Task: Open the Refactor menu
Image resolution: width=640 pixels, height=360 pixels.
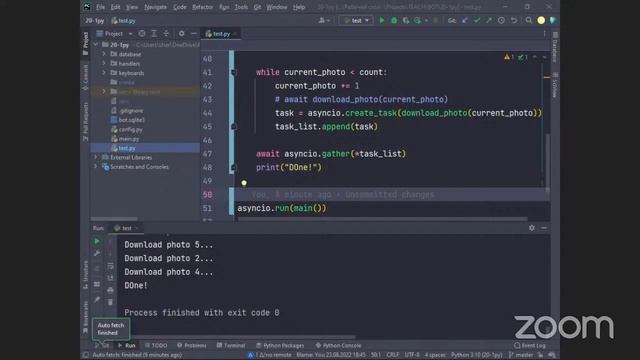Action: [202, 7]
